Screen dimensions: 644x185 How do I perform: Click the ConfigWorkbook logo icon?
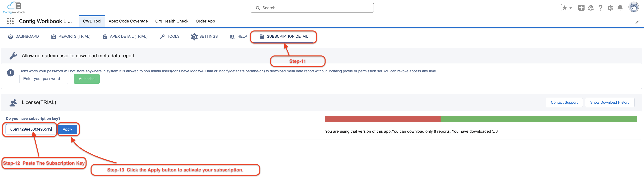pyautogui.click(x=14, y=7)
